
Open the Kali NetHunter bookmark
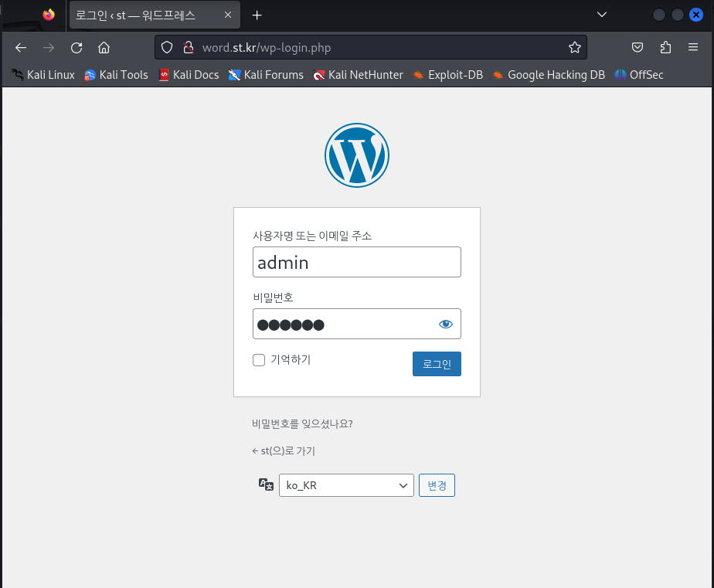click(359, 75)
